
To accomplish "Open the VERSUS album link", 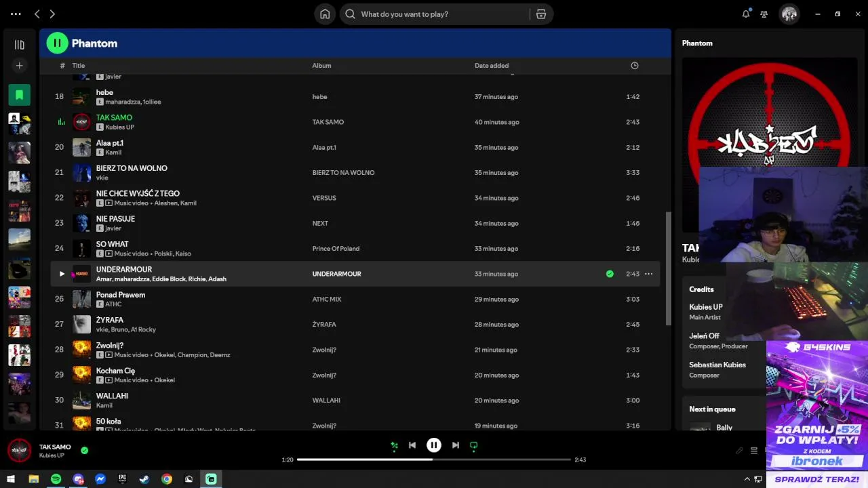I will pyautogui.click(x=324, y=198).
